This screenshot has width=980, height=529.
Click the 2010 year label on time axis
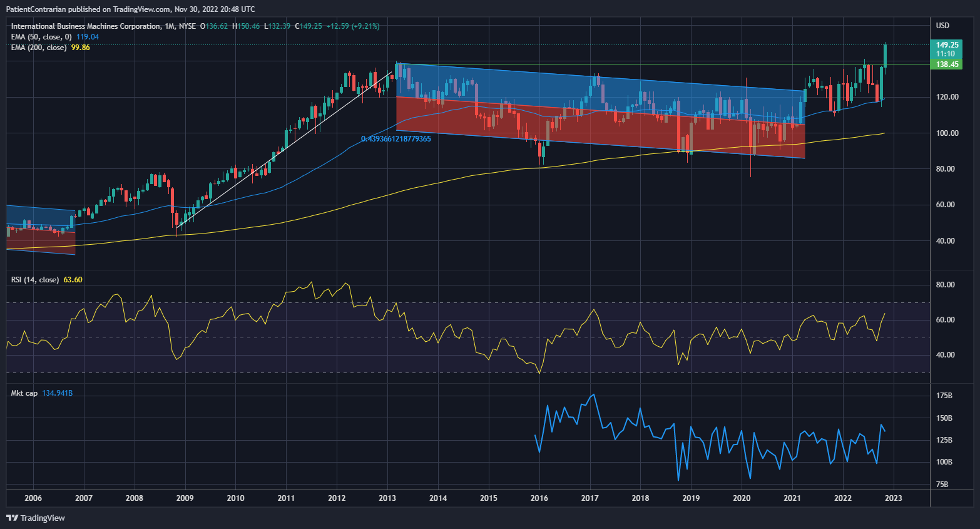(x=236, y=498)
